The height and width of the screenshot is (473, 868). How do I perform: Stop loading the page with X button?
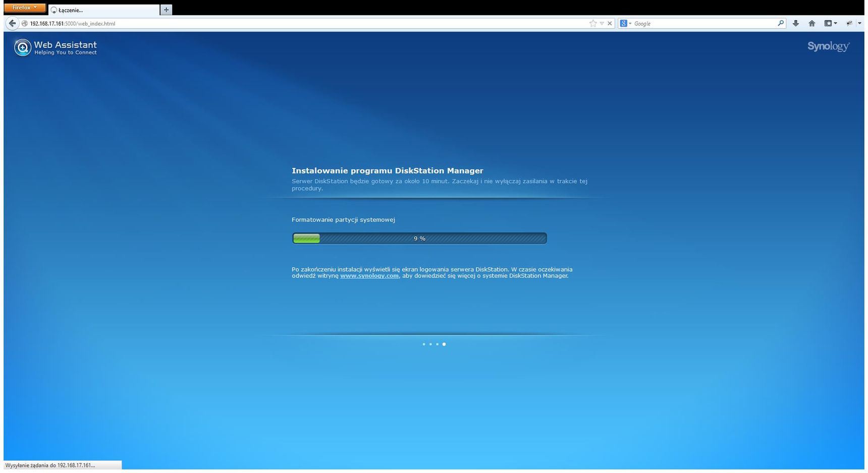[610, 23]
